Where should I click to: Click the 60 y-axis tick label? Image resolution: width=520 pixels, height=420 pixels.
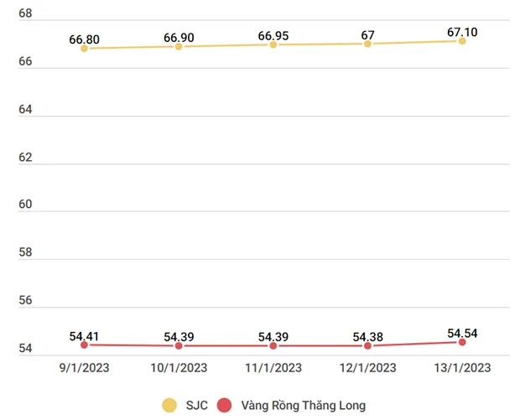point(25,206)
